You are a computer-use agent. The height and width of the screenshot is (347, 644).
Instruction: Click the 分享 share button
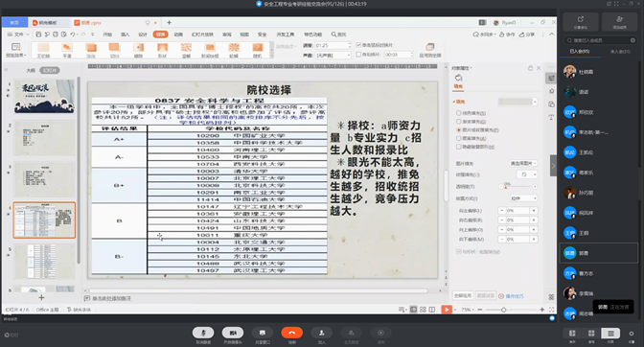pyautogui.click(x=527, y=35)
